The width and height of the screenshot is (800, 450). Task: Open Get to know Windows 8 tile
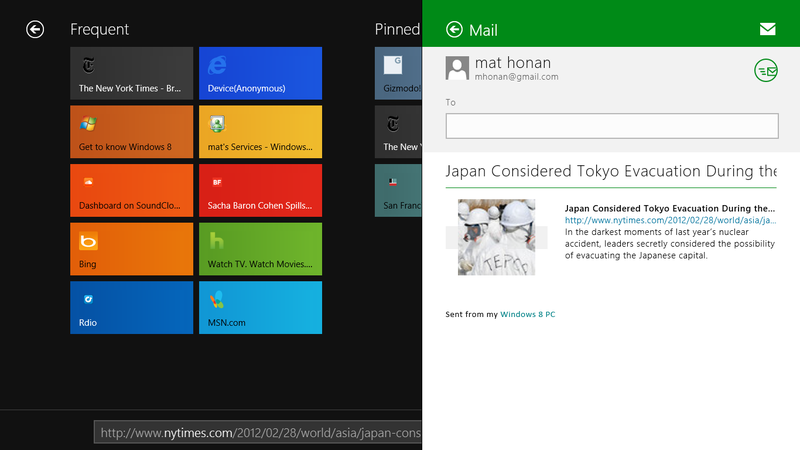tap(132, 132)
